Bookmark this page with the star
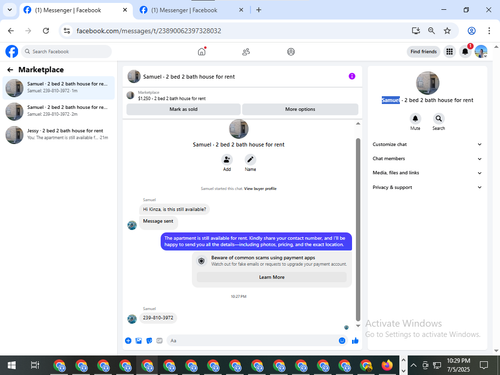Viewport: 500px width, 375px height. click(447, 31)
